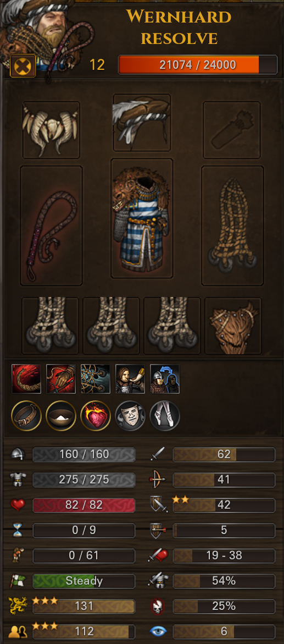284x644 pixels.
Task: Activate the whip lash skill icon
Action: (26, 379)
